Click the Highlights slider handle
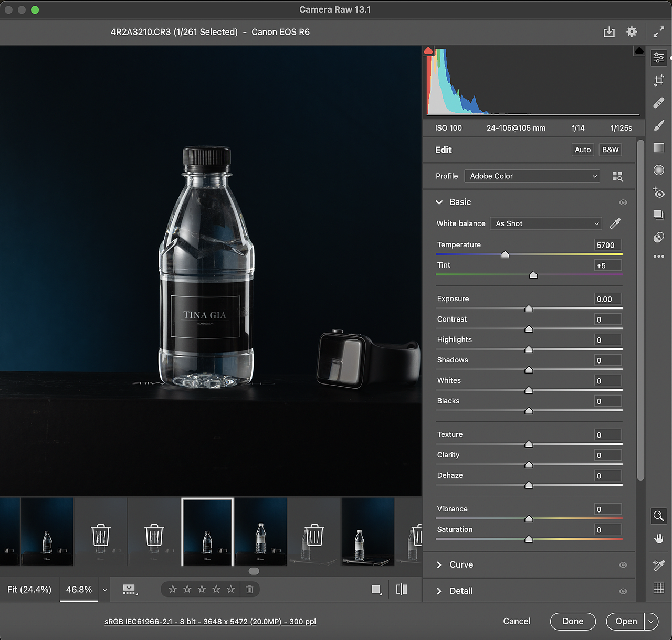Screen dimensions: 672x640 click(x=529, y=349)
